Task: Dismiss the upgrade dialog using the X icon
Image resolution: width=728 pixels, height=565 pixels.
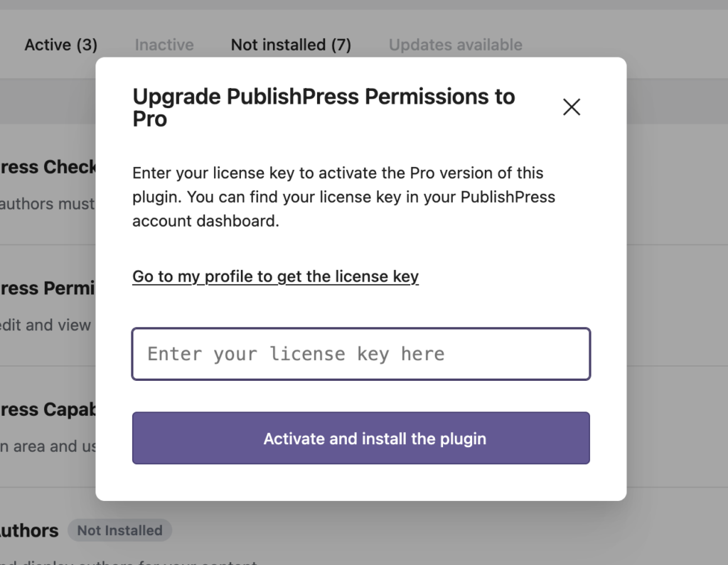Action: pyautogui.click(x=572, y=107)
